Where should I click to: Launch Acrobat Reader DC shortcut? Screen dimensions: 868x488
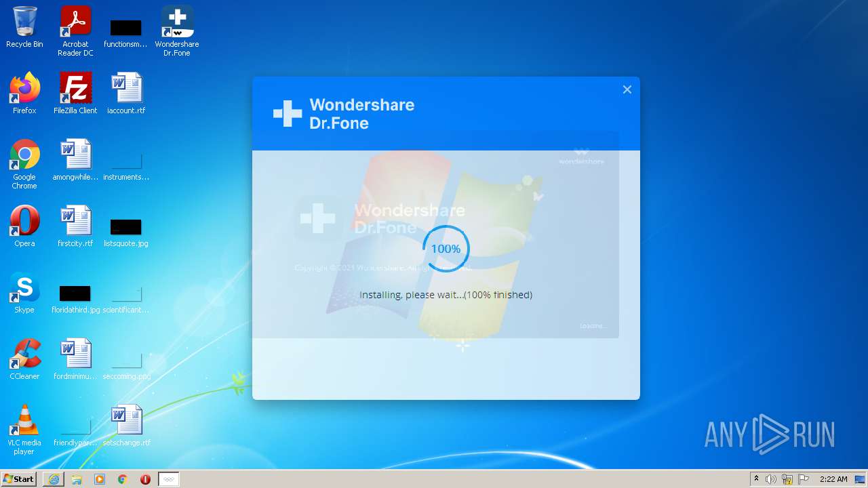click(75, 30)
